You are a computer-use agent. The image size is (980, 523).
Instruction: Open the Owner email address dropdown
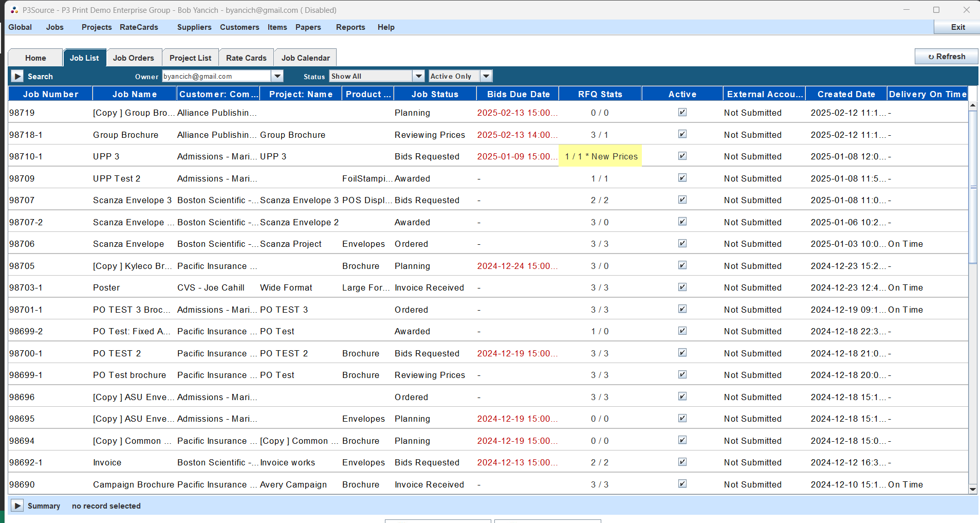click(x=277, y=76)
